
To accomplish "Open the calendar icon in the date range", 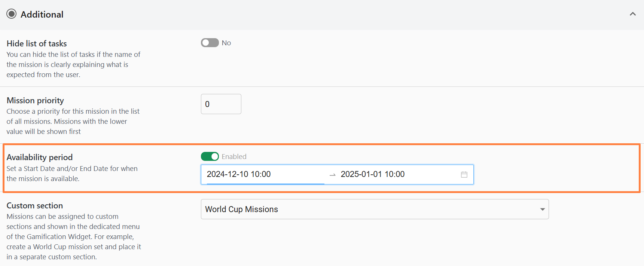I will tap(464, 174).
